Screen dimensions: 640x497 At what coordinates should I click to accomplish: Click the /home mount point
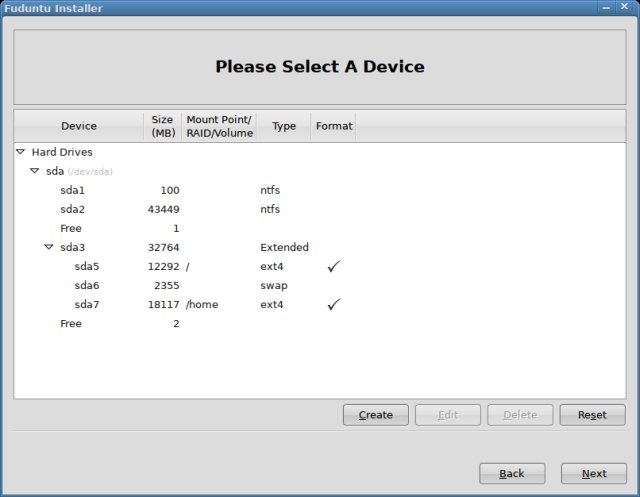pos(202,304)
